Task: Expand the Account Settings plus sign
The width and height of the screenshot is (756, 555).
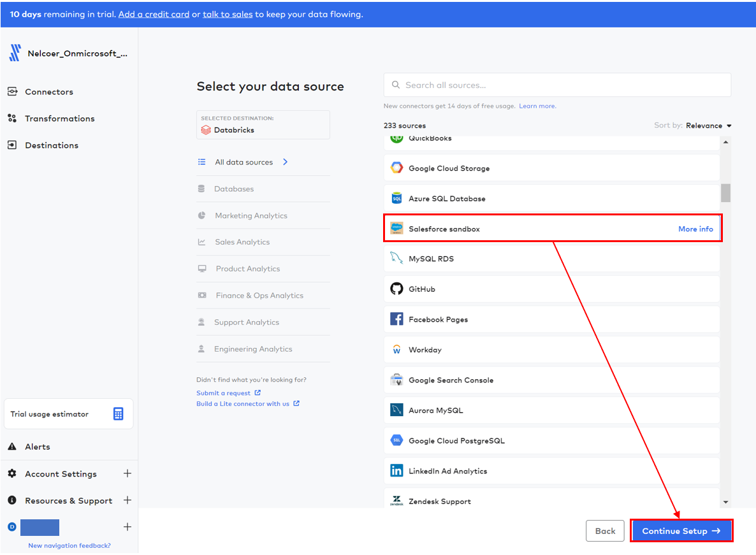Action: point(127,473)
